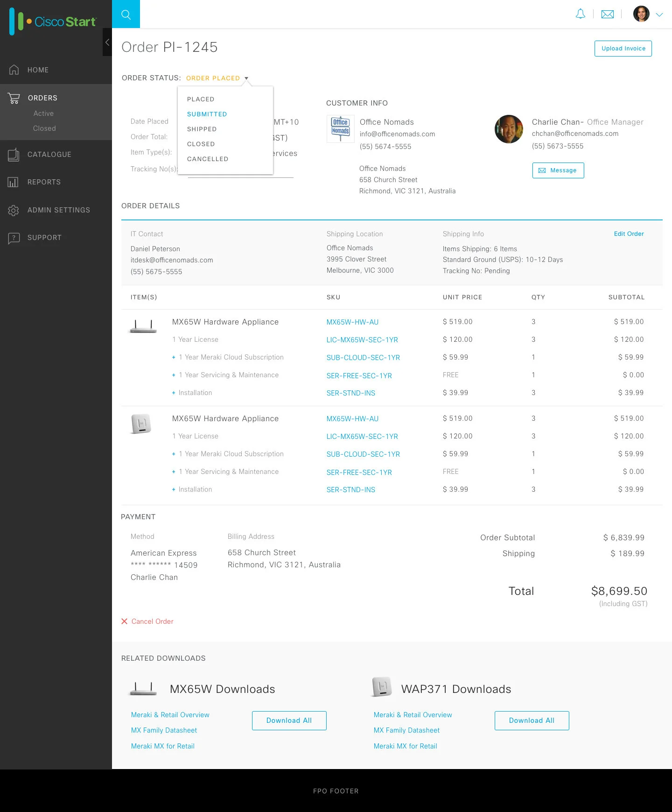Open ORDERS label in the sidebar

(42, 98)
